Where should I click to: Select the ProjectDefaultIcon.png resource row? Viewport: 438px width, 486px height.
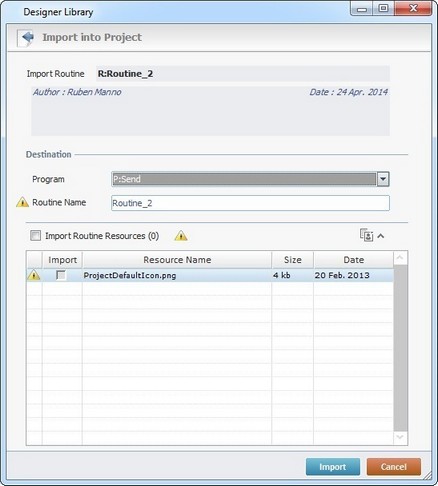[210, 275]
